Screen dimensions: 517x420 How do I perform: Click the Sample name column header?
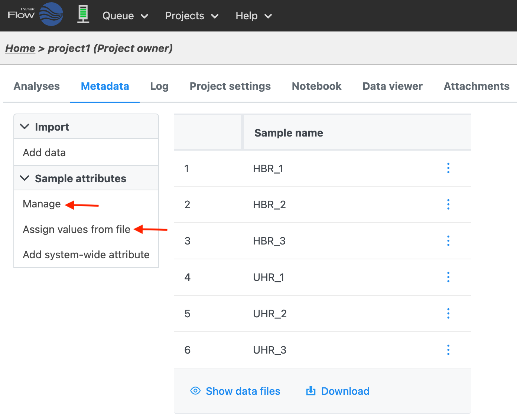tap(289, 133)
